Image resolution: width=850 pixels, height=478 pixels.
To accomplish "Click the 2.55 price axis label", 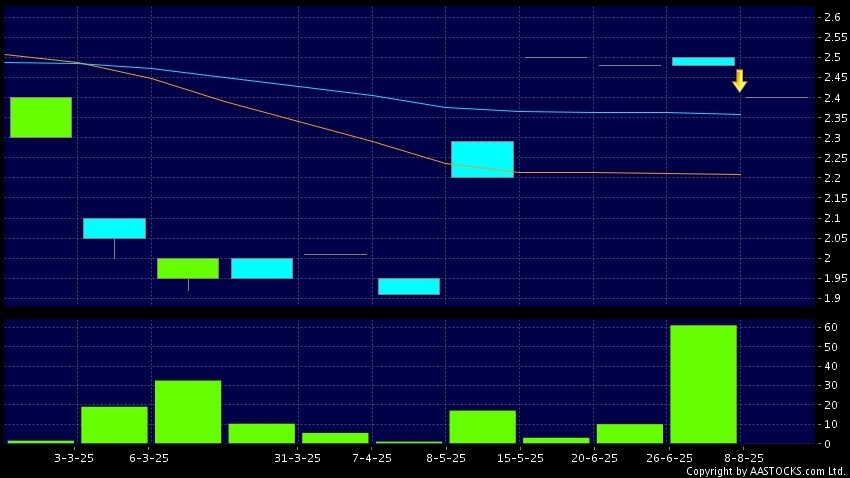I will click(x=835, y=37).
